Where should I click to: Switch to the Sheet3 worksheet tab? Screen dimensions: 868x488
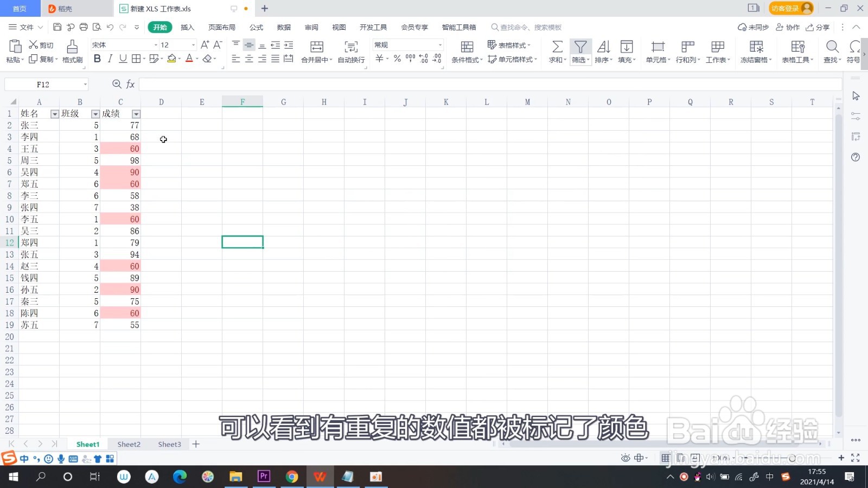pos(170,444)
